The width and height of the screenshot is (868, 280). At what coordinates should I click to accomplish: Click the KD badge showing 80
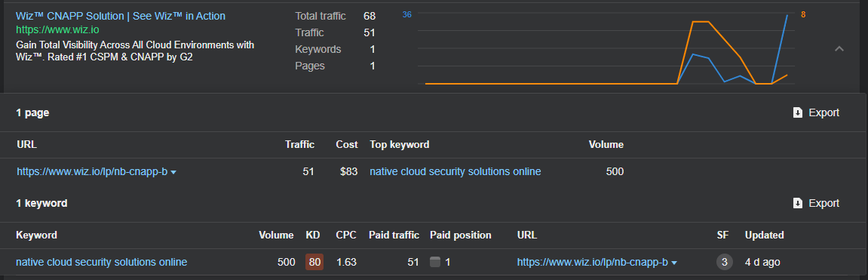[x=314, y=262]
